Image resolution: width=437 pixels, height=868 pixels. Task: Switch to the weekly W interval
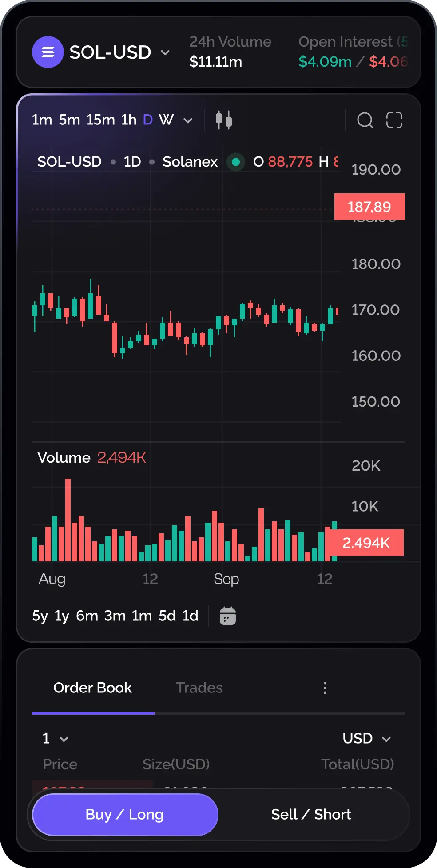[x=166, y=120]
